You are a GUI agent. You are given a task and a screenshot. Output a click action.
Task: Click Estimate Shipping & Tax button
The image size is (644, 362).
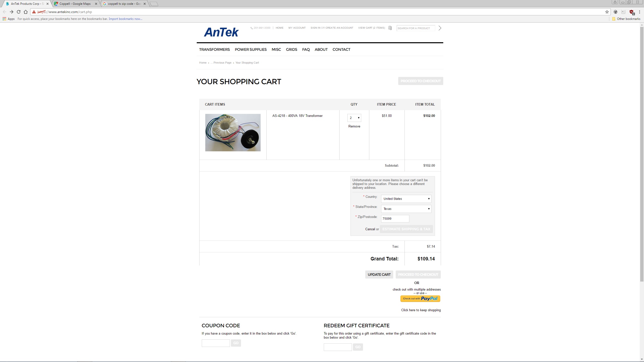406,229
